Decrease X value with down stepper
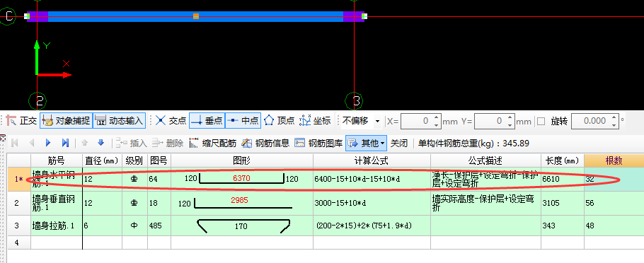 coord(437,124)
